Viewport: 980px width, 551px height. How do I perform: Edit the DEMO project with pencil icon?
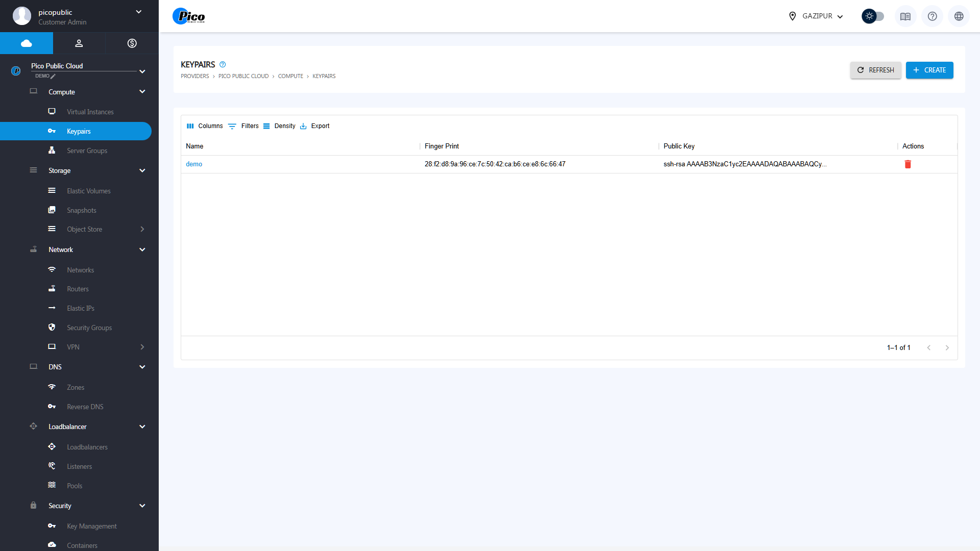coord(53,77)
